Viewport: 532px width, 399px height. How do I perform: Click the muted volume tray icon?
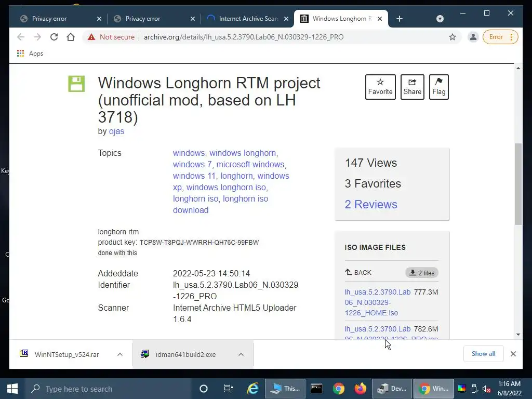pos(486,389)
